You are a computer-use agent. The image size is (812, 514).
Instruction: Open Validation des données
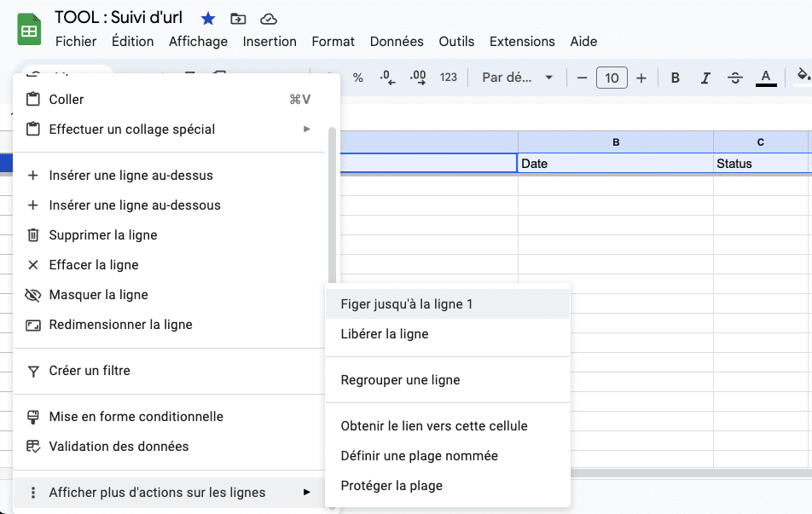point(170,446)
